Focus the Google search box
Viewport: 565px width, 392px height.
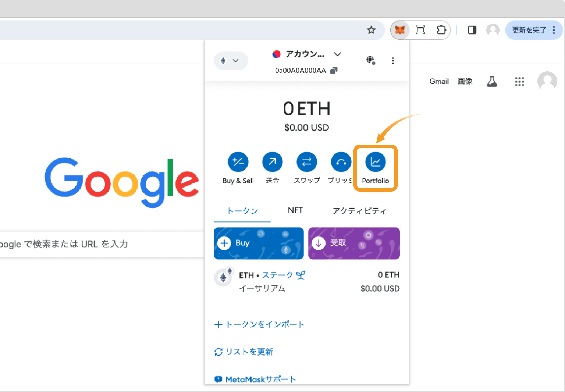(x=102, y=244)
